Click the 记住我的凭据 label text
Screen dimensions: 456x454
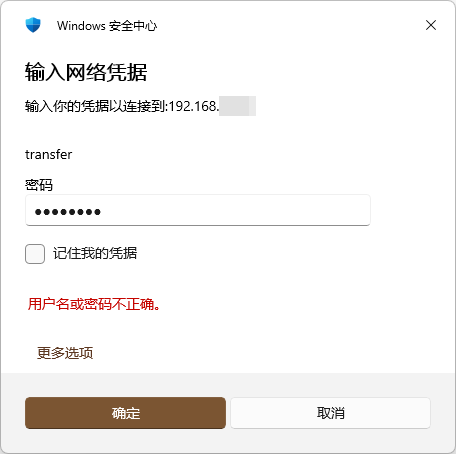pos(95,253)
